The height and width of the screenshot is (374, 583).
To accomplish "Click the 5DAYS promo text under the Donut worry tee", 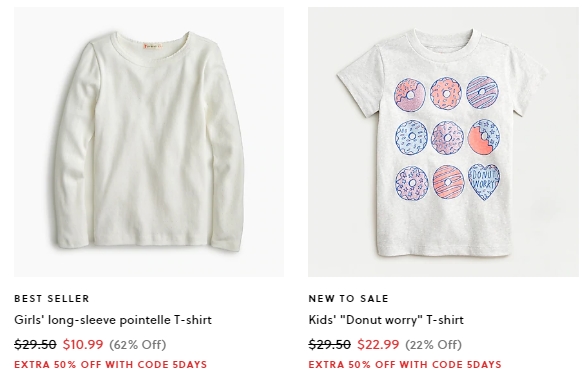I will (405, 364).
